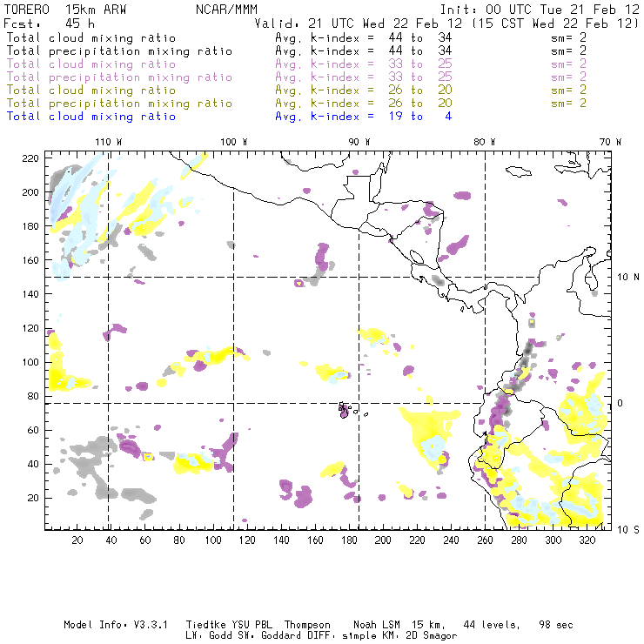
Task: Click Lake Nicaragua outline on the map
Action: click(x=417, y=258)
